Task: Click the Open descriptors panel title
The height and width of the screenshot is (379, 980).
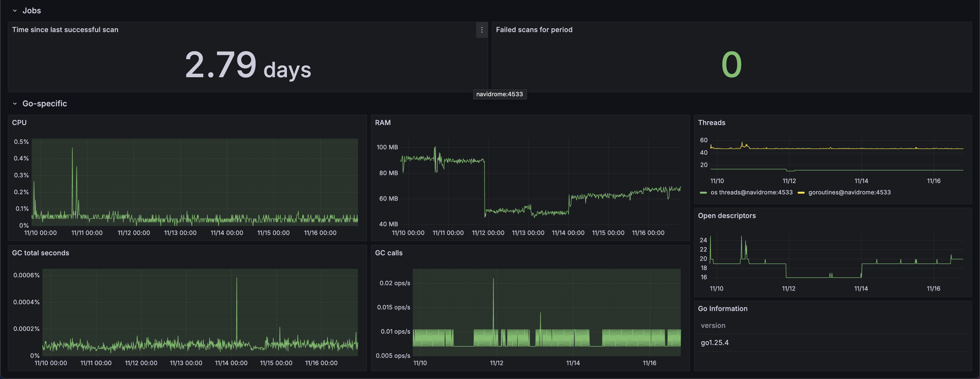Action: coord(727,216)
